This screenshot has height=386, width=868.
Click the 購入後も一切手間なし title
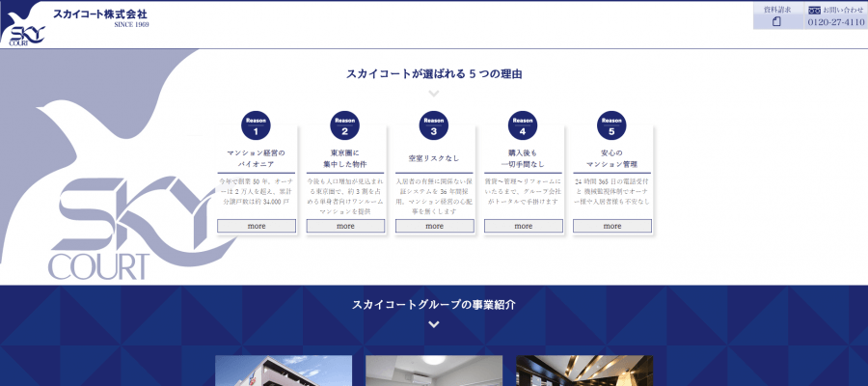[523, 158]
